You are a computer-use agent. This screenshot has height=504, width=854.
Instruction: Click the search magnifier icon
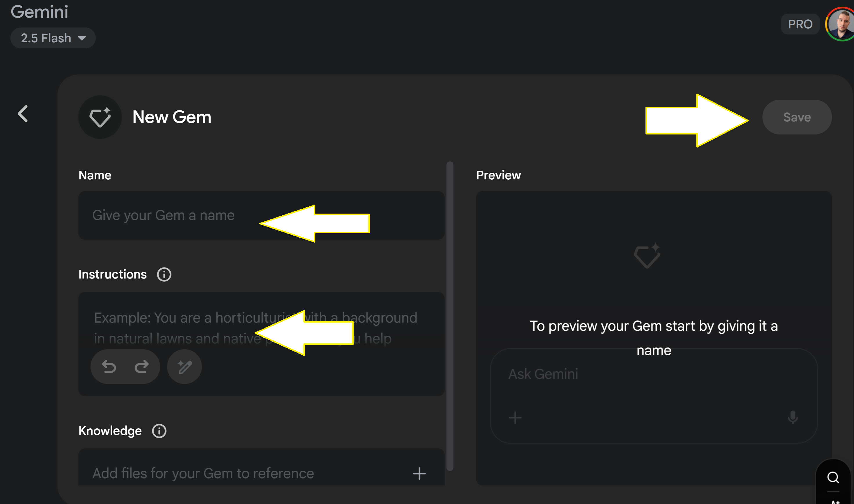coord(833,477)
